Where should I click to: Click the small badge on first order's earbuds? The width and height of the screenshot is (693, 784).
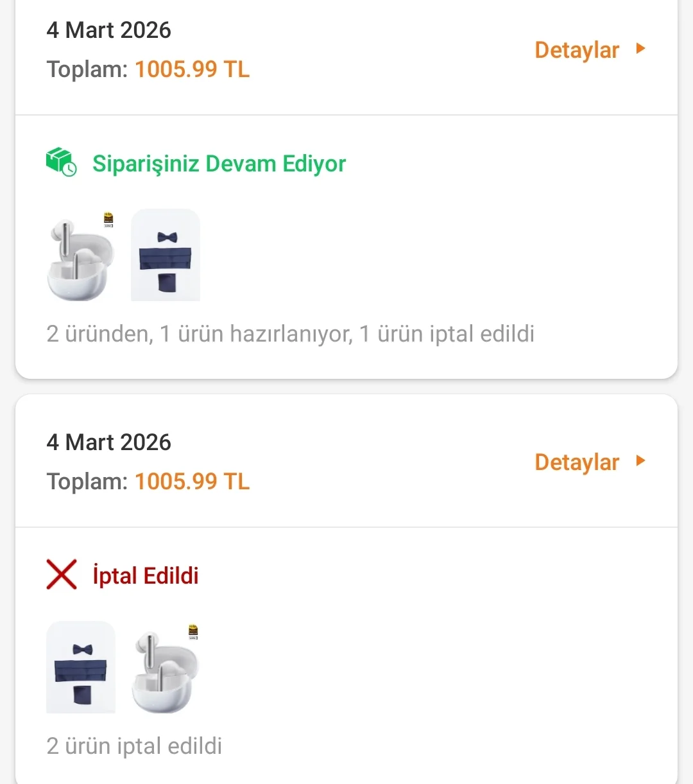(x=108, y=220)
